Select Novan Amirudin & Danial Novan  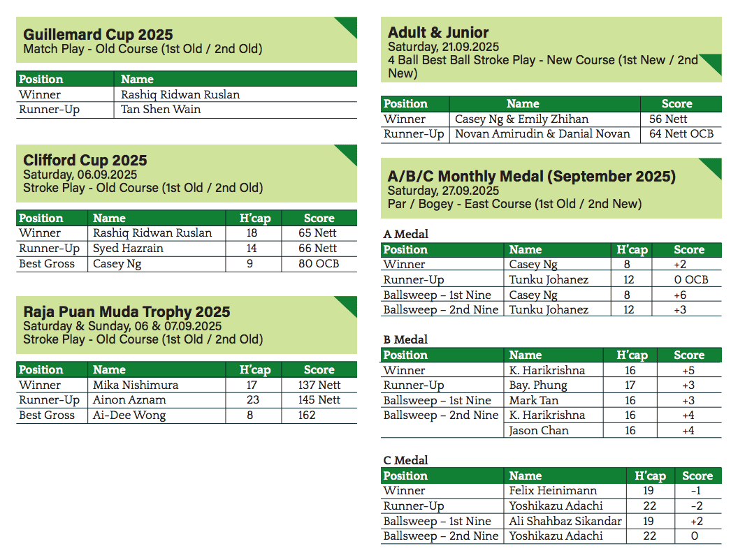point(542,134)
